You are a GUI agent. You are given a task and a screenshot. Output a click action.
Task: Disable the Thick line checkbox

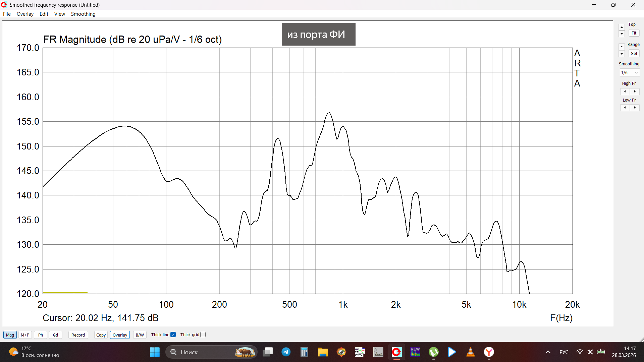click(x=173, y=335)
